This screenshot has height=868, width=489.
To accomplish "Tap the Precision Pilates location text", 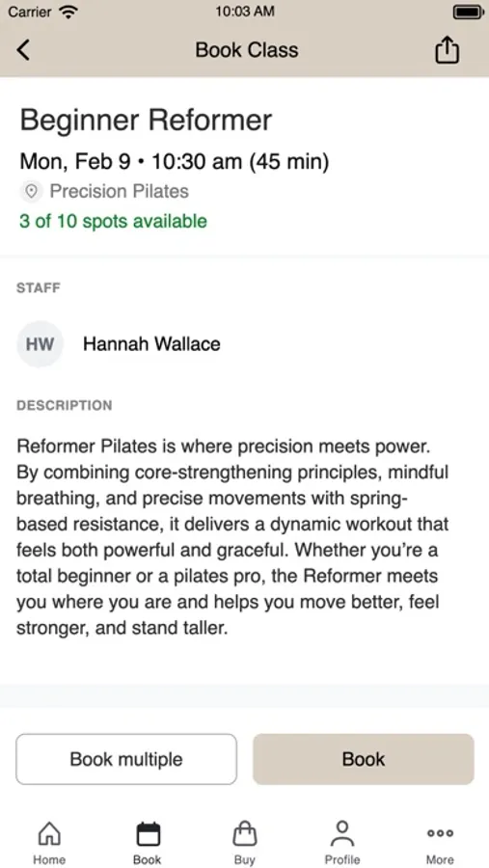I will click(119, 192).
